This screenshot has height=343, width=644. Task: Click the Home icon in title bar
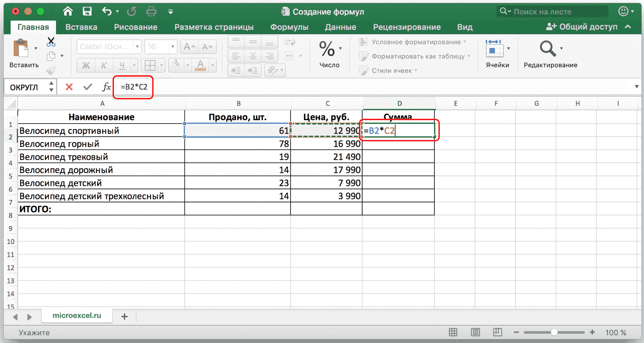[x=68, y=12]
